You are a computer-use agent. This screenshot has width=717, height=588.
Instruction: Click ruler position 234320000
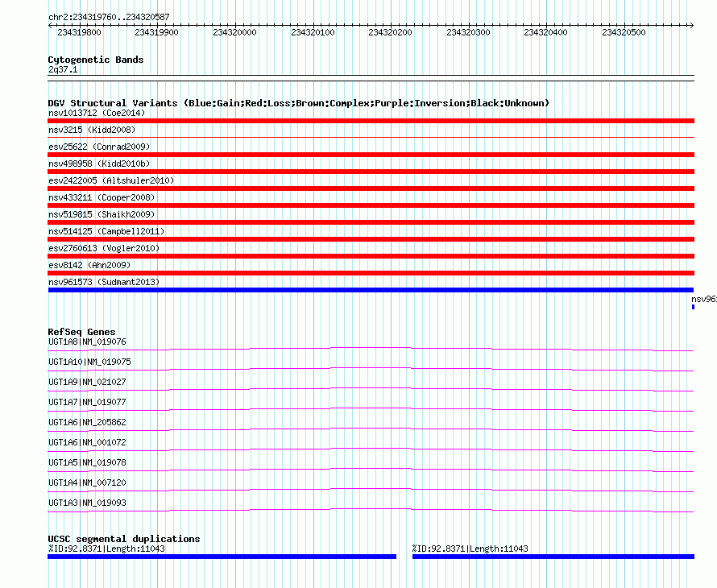point(234,32)
